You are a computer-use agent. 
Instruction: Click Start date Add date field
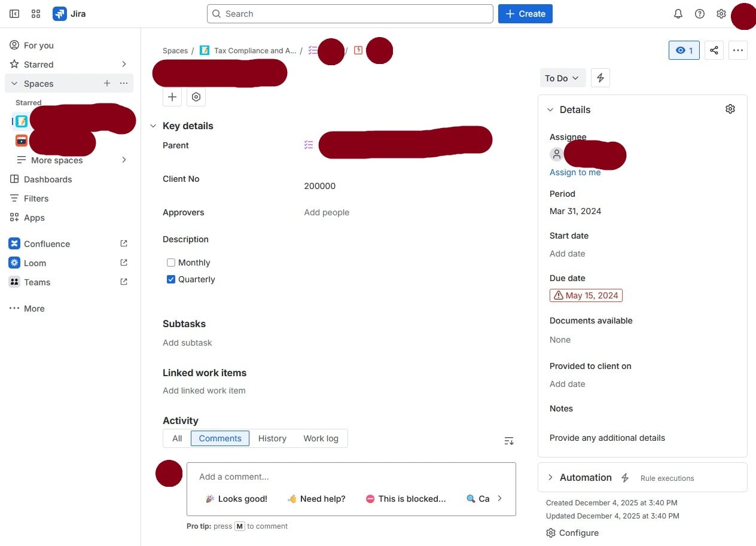tap(567, 254)
